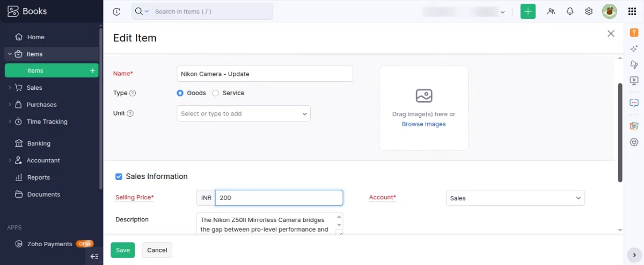Screen dimensions: 644x265
Task: Open the hexagon icon in right rail
Action: coord(634,142)
